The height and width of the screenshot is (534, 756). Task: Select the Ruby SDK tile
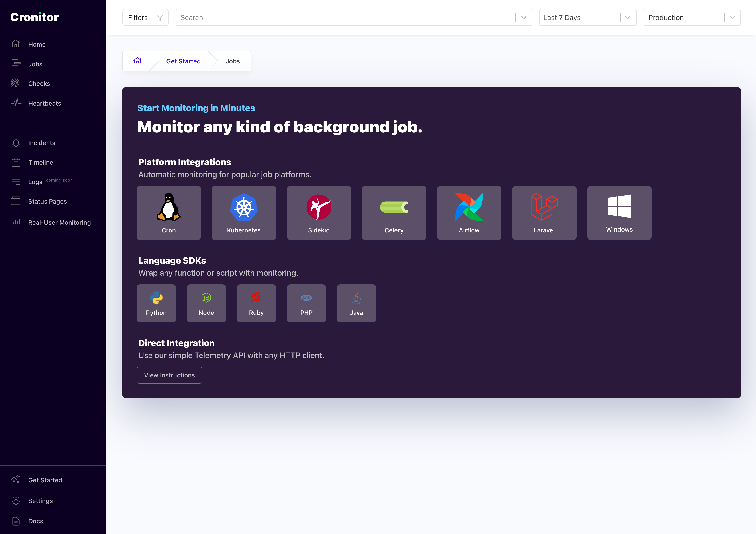click(256, 303)
